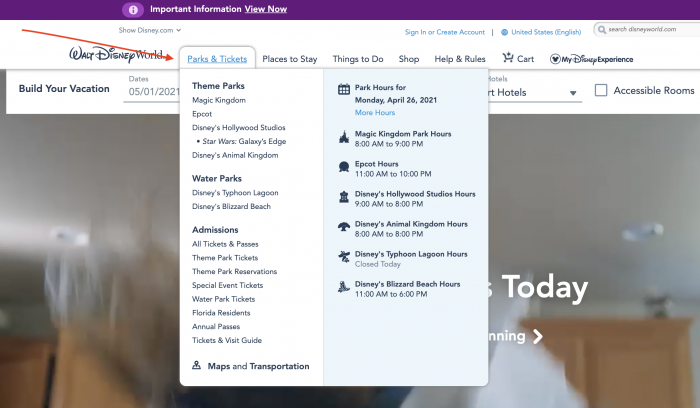
Task: Open Florida Residents link
Action: [x=221, y=312]
